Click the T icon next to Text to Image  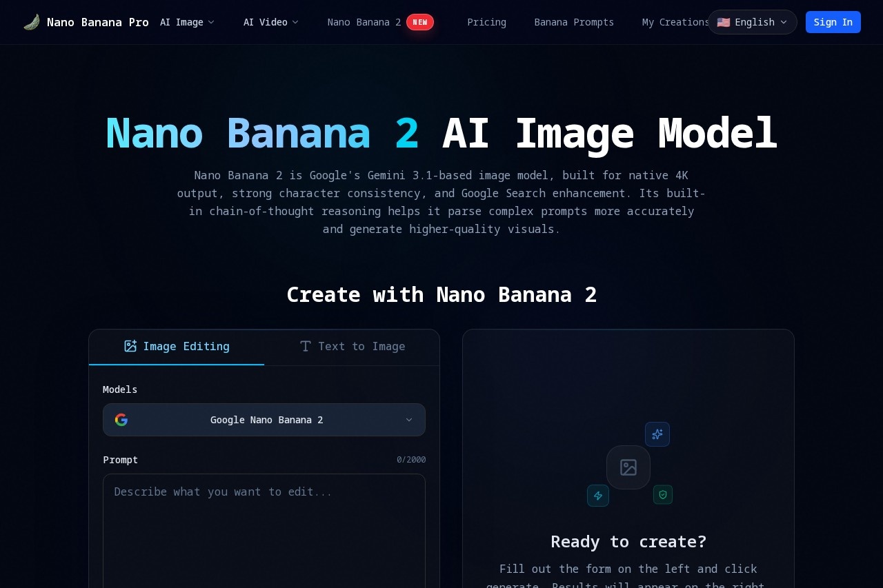(x=306, y=346)
